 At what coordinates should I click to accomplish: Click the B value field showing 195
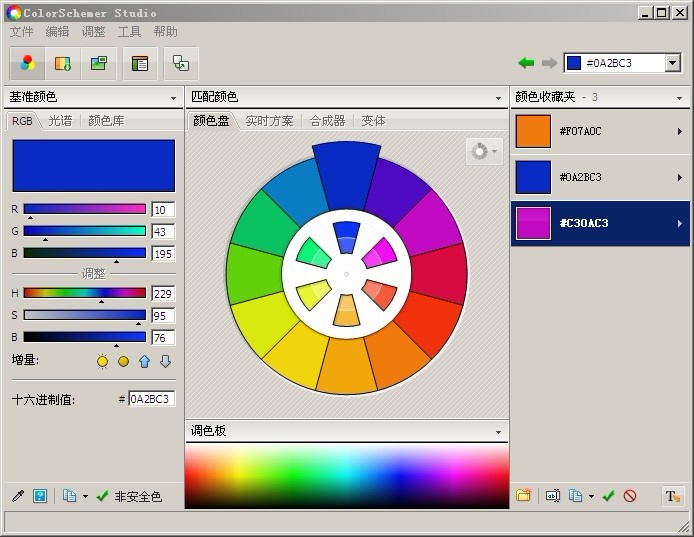[x=163, y=254]
